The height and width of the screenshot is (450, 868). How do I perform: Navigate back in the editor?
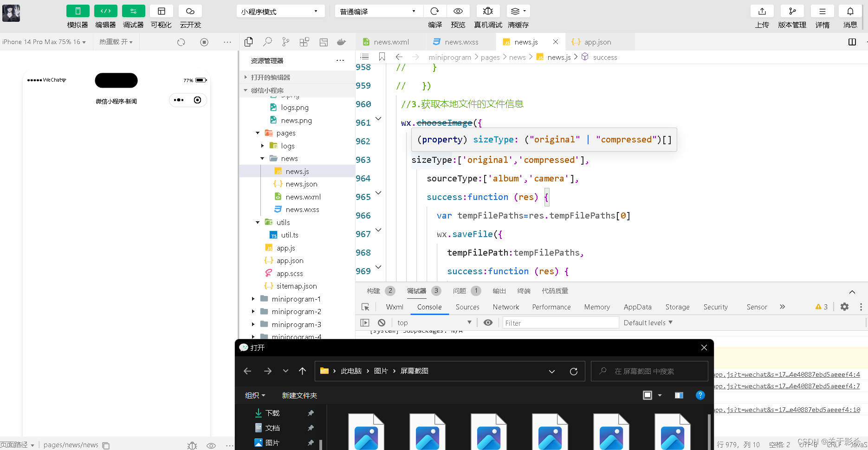(x=399, y=57)
